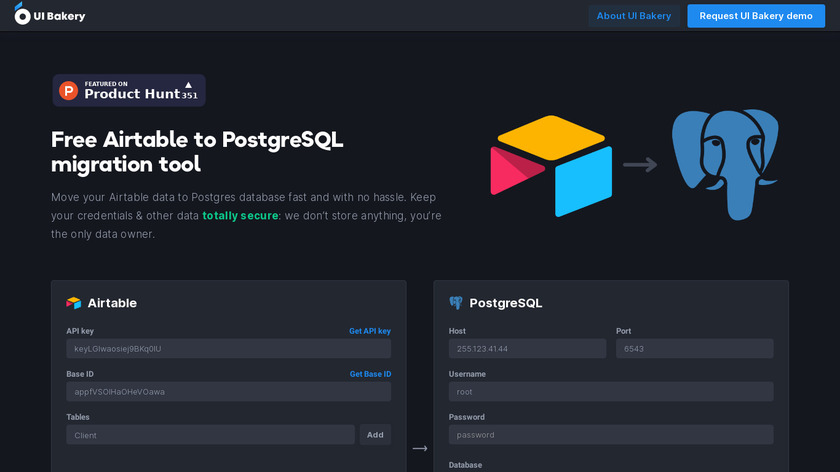840x472 pixels.
Task: Focus the Tables input field
Action: (211, 435)
